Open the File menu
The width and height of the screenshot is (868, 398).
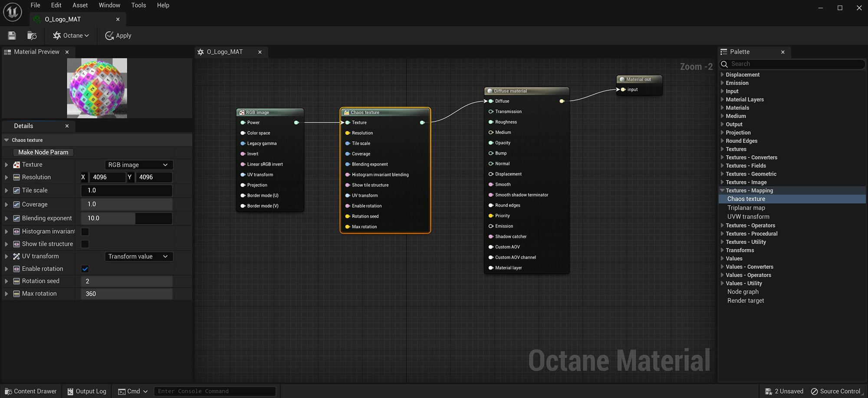pyautogui.click(x=36, y=5)
